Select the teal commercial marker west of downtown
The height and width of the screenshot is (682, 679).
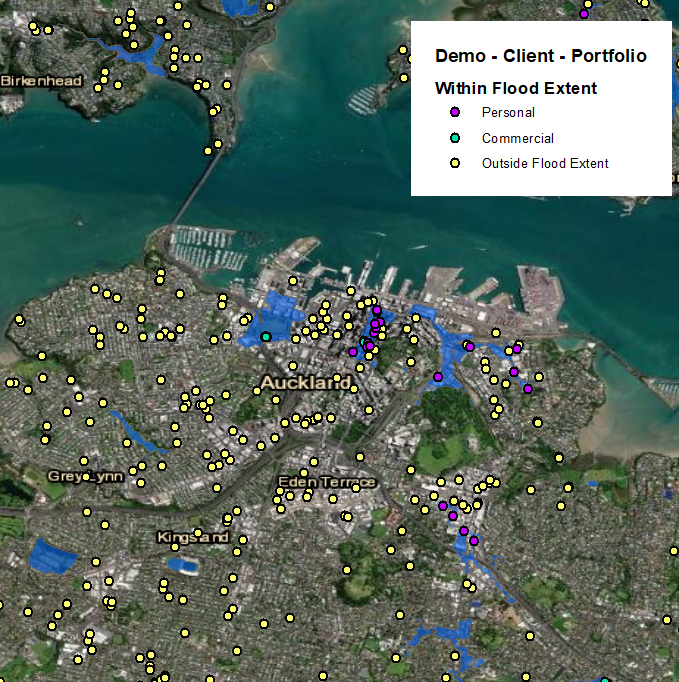point(266,337)
